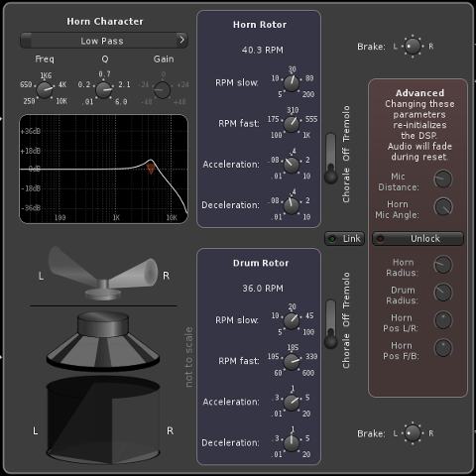Click the Horn Character Q knob

point(103,90)
